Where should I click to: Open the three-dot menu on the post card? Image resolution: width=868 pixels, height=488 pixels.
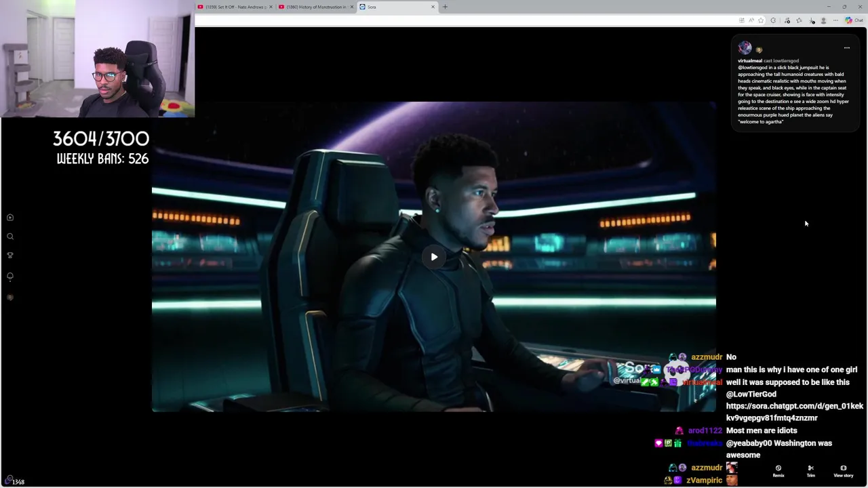tap(846, 48)
